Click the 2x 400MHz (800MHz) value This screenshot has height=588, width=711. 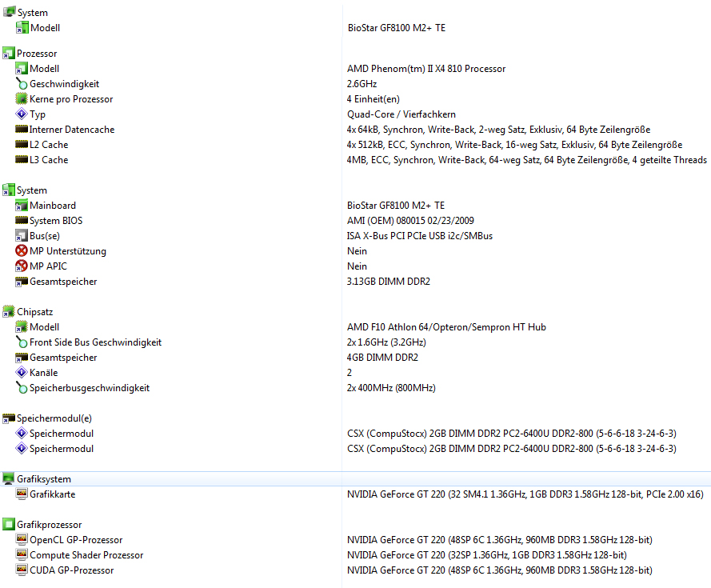(x=391, y=388)
